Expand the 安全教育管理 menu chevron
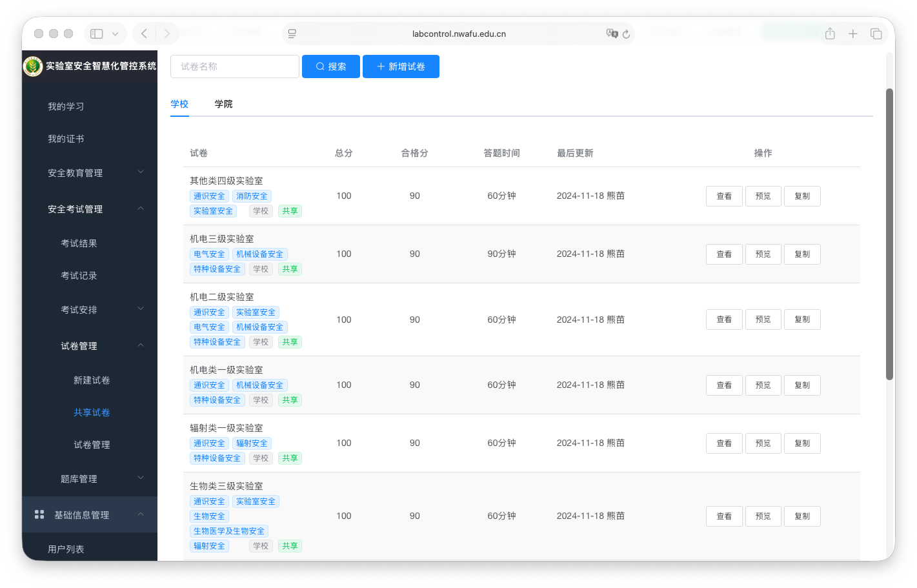 pyautogui.click(x=141, y=172)
